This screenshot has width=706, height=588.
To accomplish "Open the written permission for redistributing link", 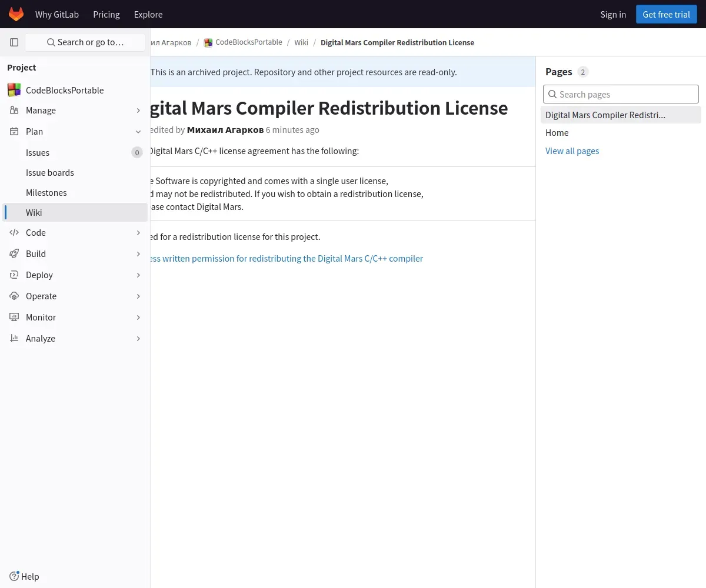I will (x=287, y=258).
